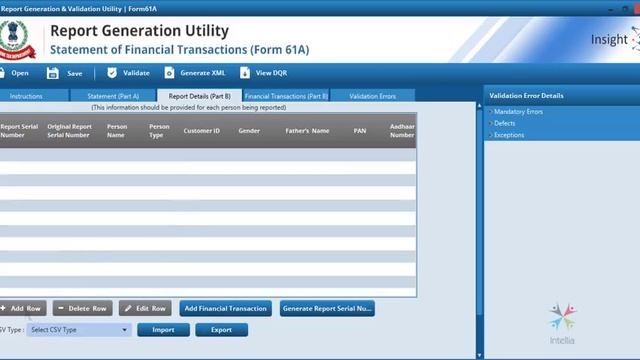Click the Insight logo text
The image size is (640, 360).
click(609, 40)
